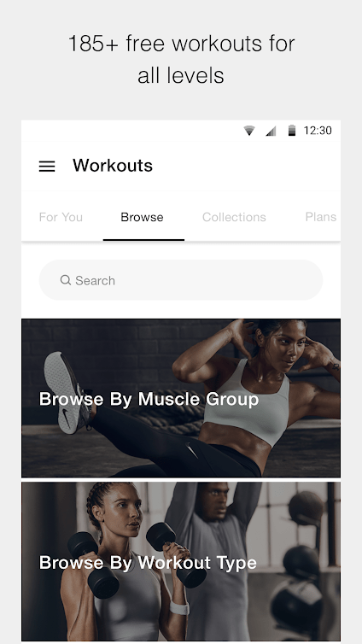The width and height of the screenshot is (362, 644).
Task: Tap the battery status icon
Action: coord(292,131)
